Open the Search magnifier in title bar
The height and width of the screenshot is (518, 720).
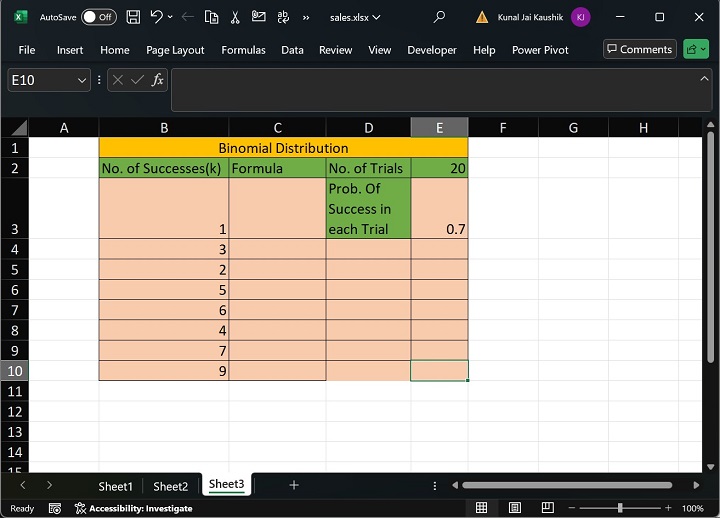[439, 17]
